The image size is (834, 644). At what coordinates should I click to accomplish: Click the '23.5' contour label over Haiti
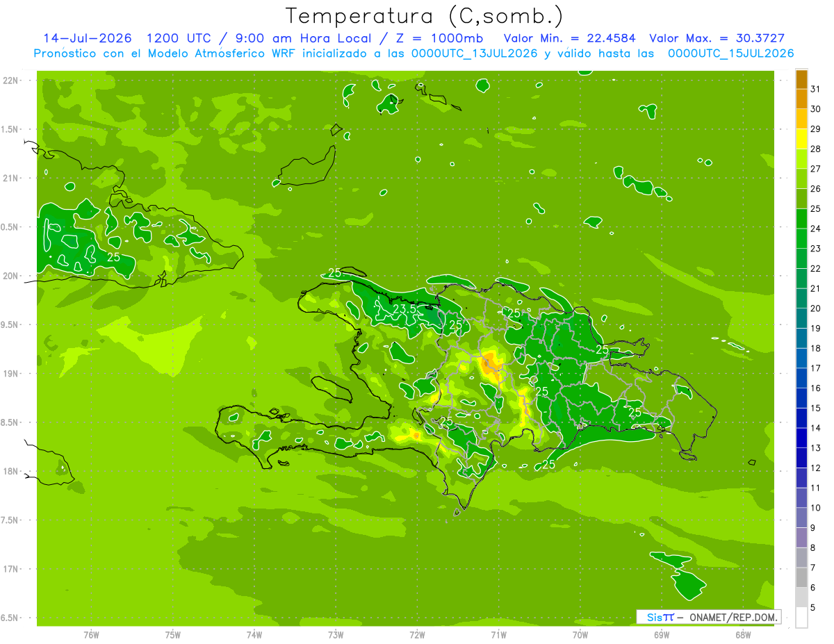pos(404,309)
